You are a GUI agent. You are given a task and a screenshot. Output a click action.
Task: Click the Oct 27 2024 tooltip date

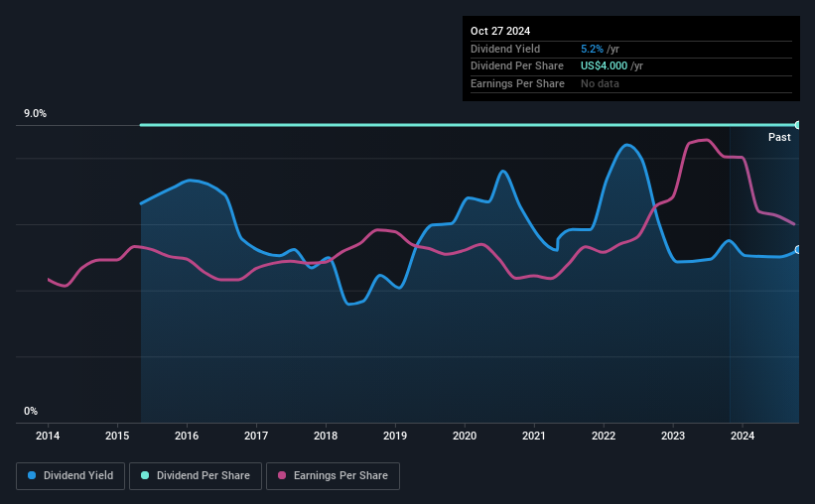tap(500, 31)
